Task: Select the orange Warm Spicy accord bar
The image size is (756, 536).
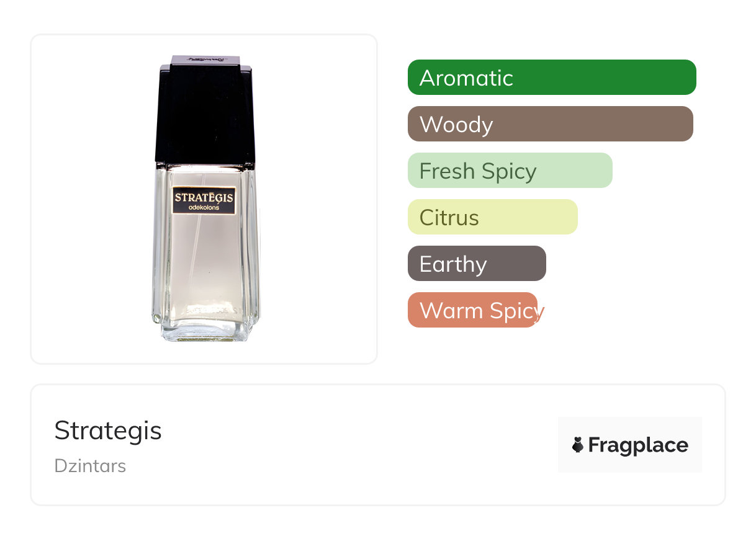Action: tap(472, 310)
